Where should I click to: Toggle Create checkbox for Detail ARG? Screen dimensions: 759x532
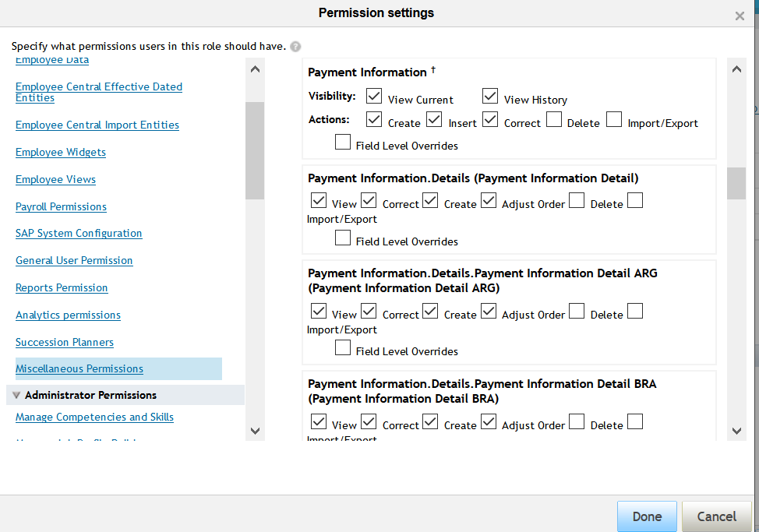[x=430, y=311]
